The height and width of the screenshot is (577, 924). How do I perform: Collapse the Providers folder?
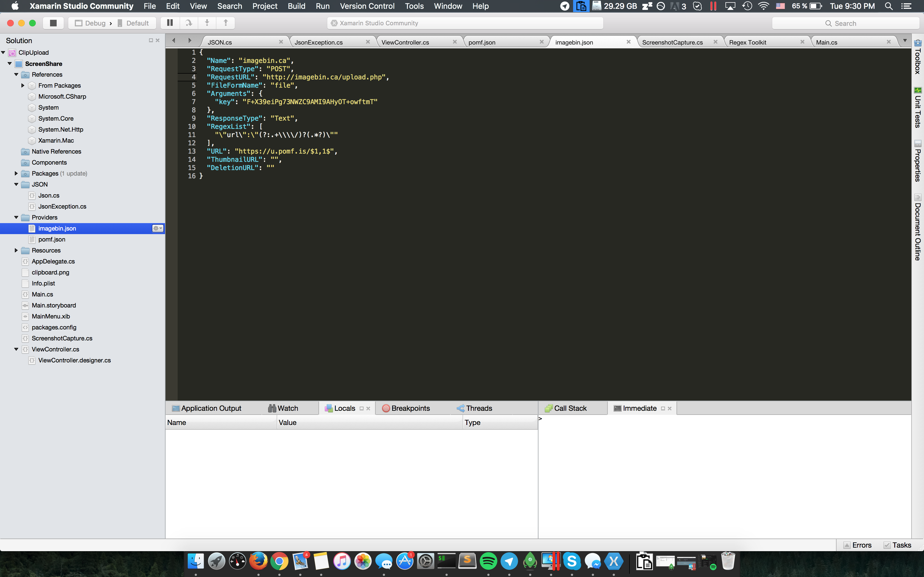tap(16, 217)
